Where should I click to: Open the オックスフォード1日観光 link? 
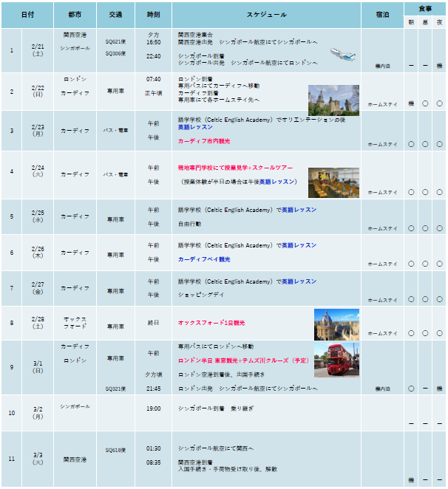(x=211, y=323)
